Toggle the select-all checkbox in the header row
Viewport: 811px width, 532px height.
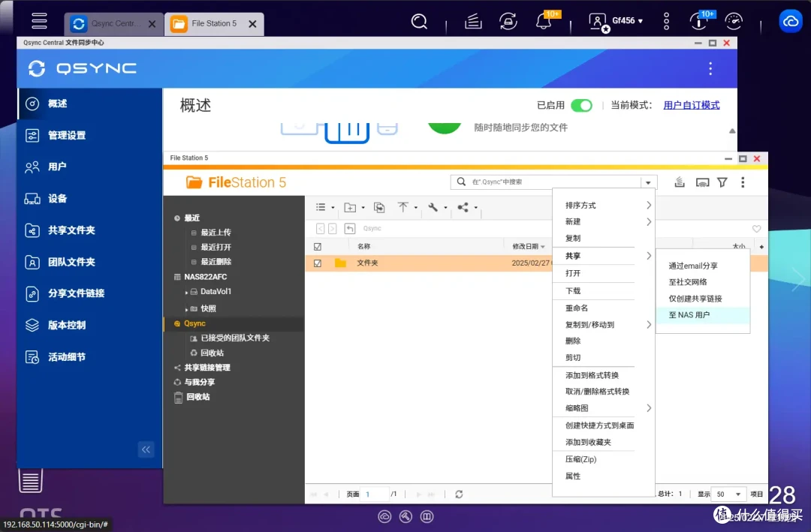(318, 247)
